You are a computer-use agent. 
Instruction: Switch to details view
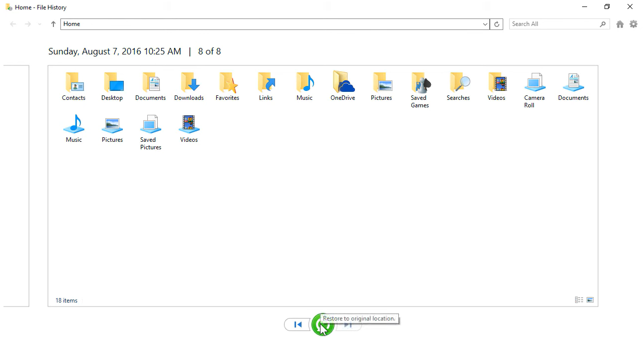pyautogui.click(x=579, y=300)
